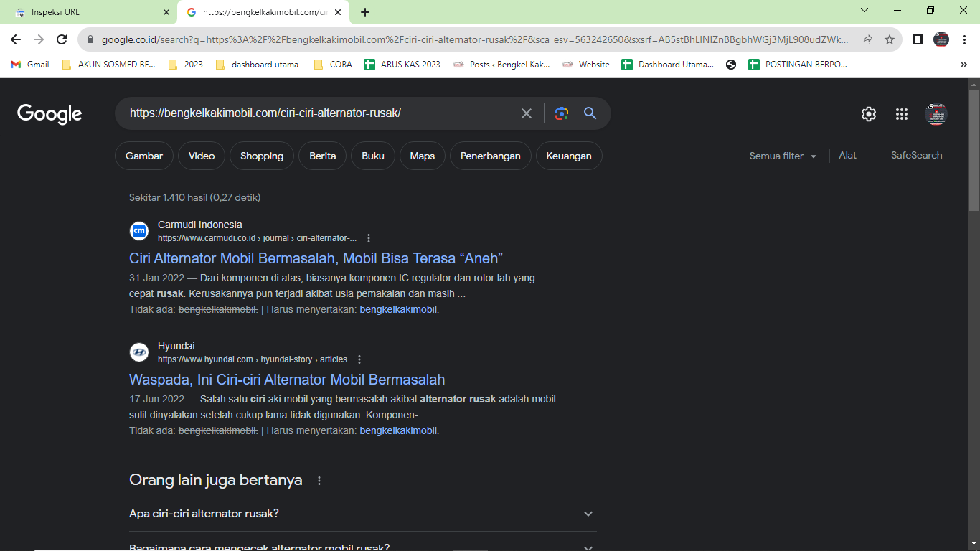
Task: Expand the mengecek alternator mobil rusak question
Action: 363,548
